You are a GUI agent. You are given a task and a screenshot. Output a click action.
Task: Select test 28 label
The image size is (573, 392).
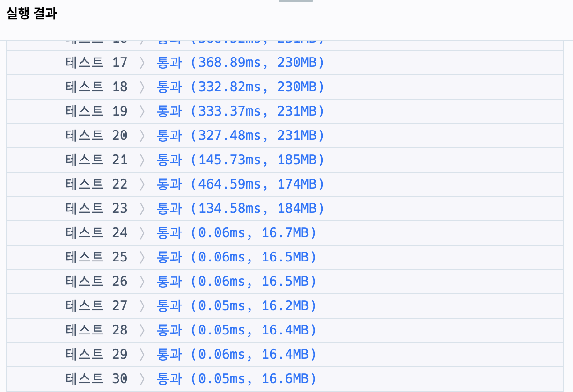click(96, 330)
